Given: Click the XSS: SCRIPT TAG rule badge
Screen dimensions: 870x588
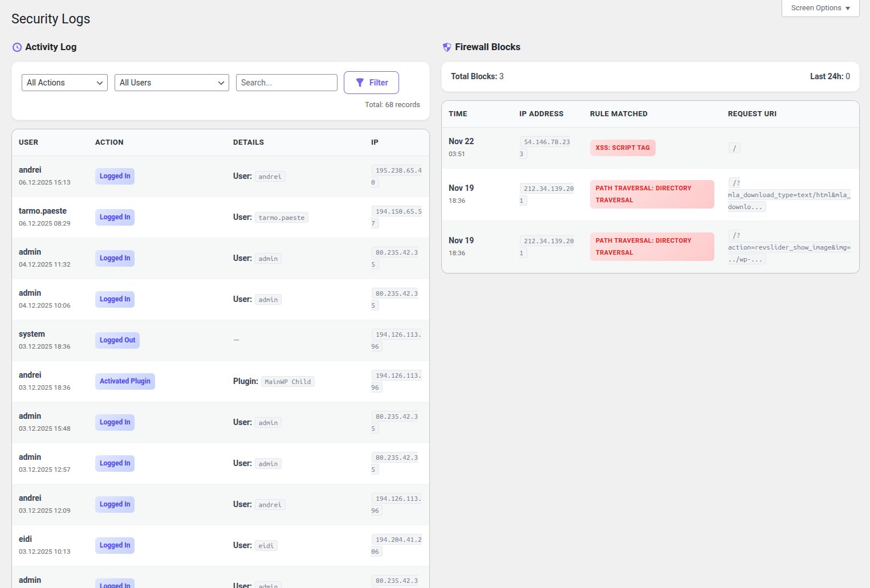Looking at the screenshot, I should 623,148.
